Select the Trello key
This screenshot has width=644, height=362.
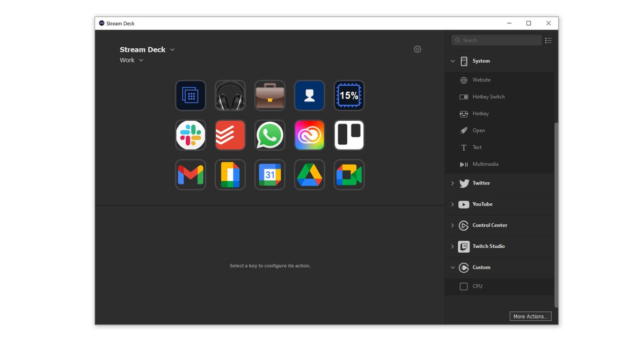pos(349,135)
